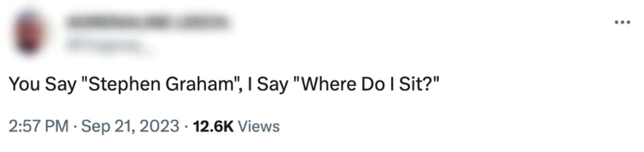
Task: Click "PM" in the timestamp
Action: (x=57, y=126)
